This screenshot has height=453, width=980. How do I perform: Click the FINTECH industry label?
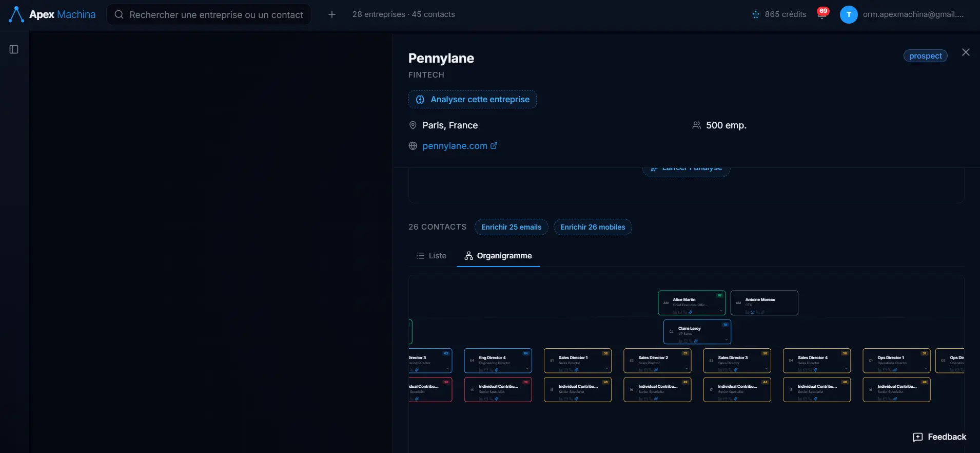click(x=426, y=75)
